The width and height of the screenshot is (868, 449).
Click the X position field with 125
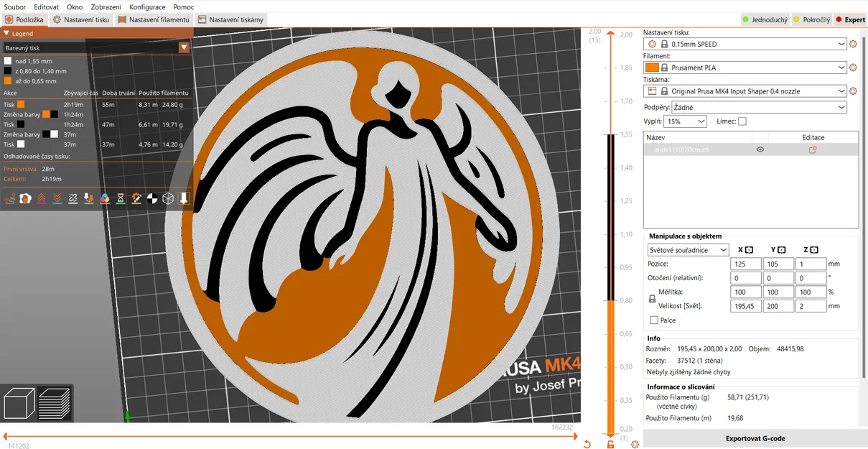[x=746, y=264]
